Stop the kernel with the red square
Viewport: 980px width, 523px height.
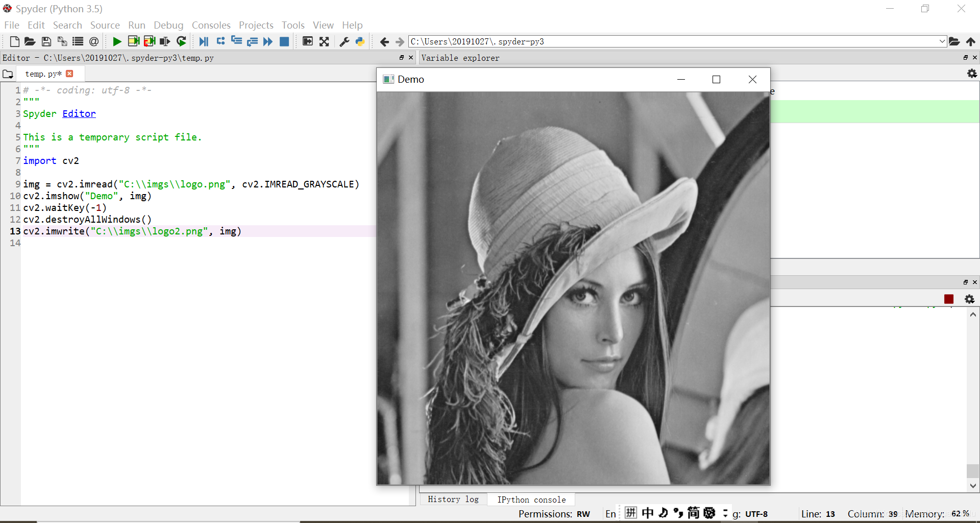(x=949, y=299)
